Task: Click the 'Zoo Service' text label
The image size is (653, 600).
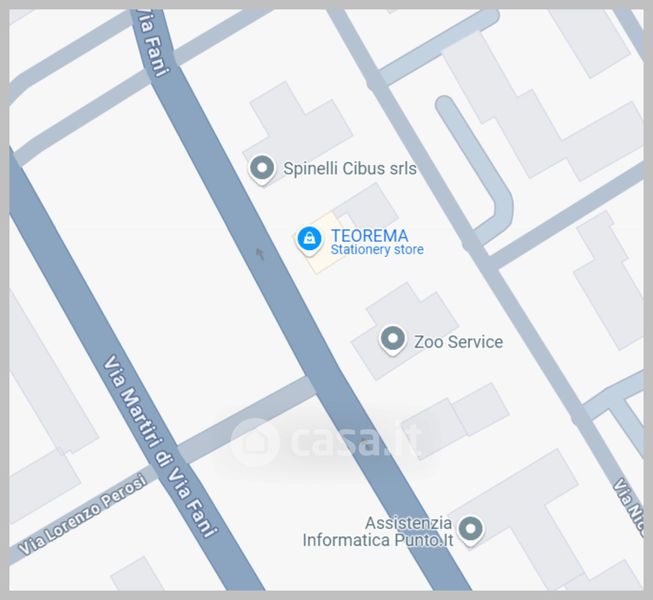Action: pos(459,342)
